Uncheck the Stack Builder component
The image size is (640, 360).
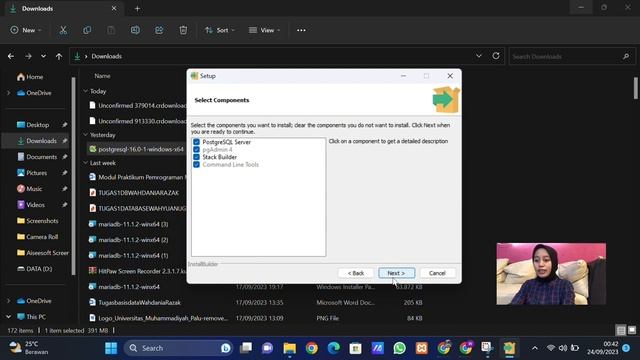pos(196,157)
